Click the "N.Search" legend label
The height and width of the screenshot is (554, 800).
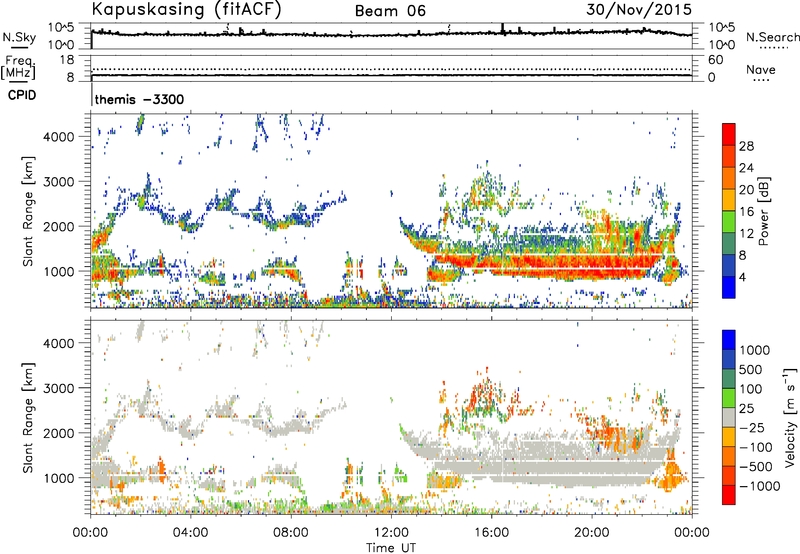tap(773, 37)
